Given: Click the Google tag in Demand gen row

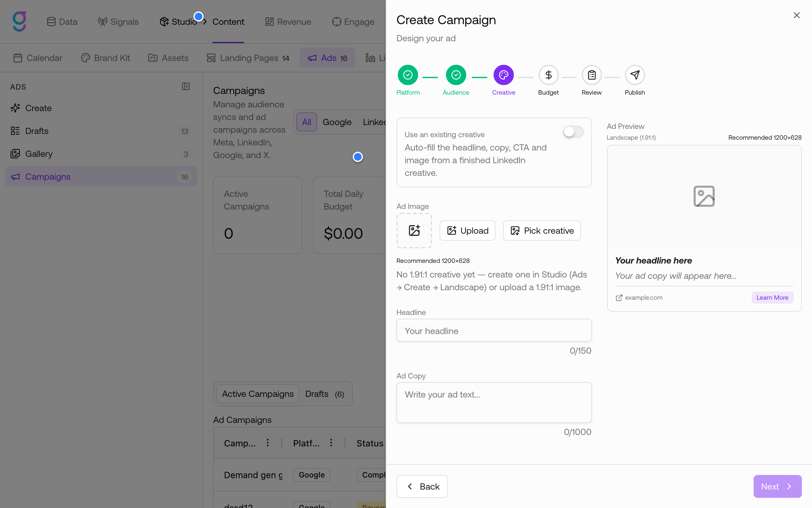Looking at the screenshot, I should 312,475.
